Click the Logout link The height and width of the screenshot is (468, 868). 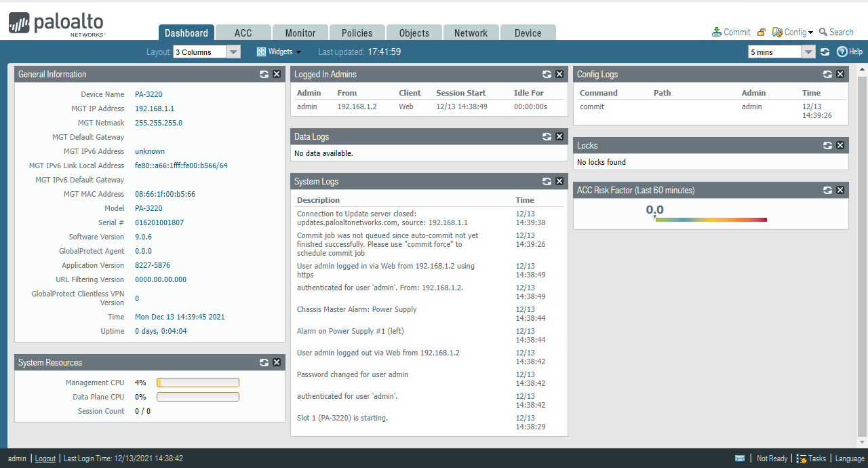(x=45, y=459)
